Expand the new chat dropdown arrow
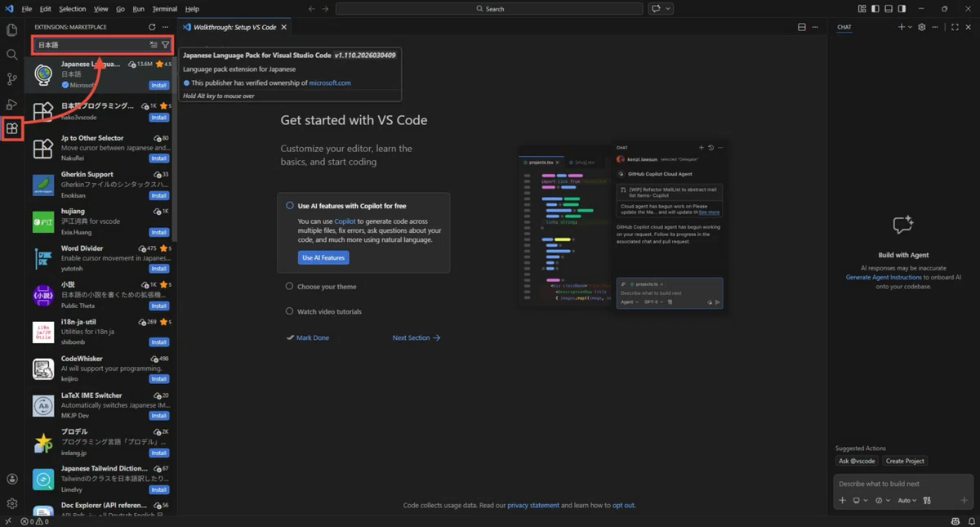Viewport: 980px width, 527px height. [x=911, y=27]
